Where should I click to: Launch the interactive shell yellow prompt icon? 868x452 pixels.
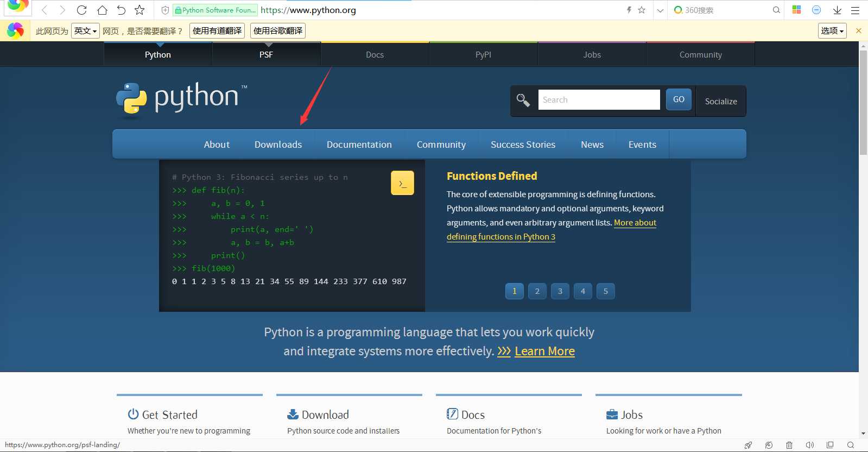pos(402,183)
